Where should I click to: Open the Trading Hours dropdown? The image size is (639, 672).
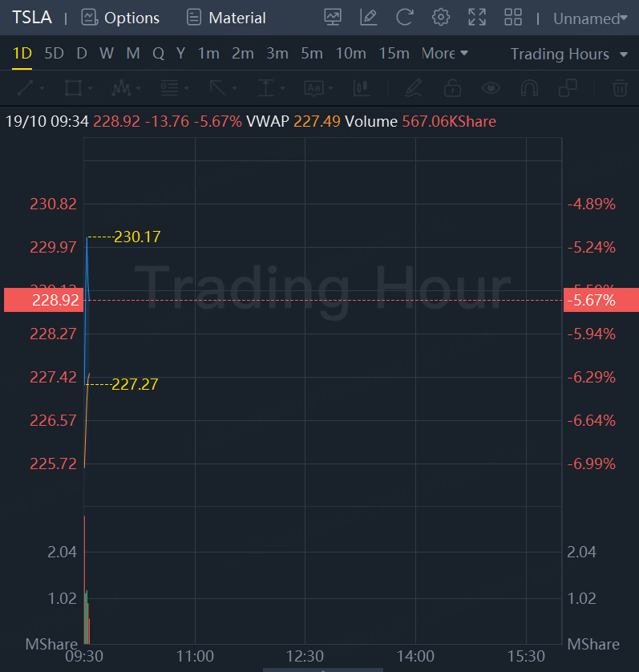pyautogui.click(x=569, y=54)
